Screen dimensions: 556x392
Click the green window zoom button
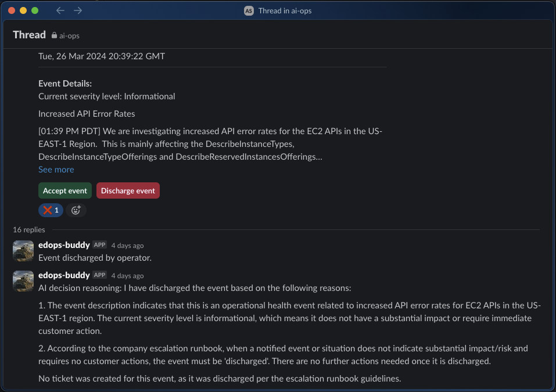tap(35, 10)
